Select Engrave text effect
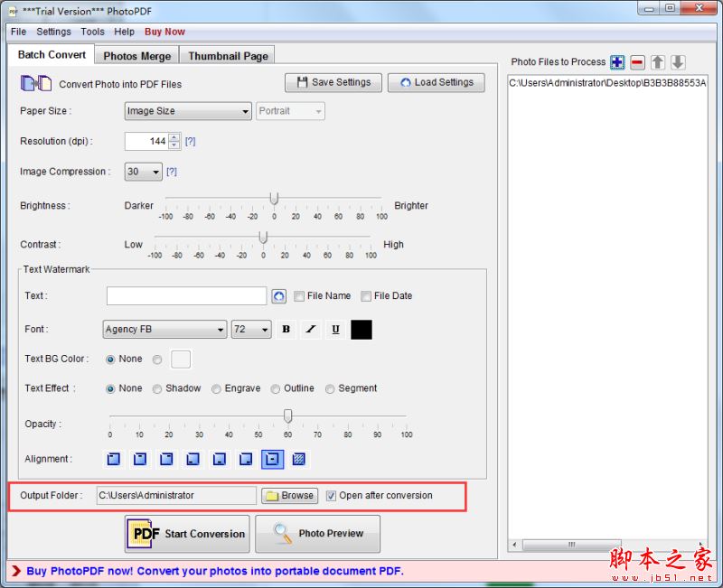Viewport: 723px width, 588px height. [x=216, y=389]
